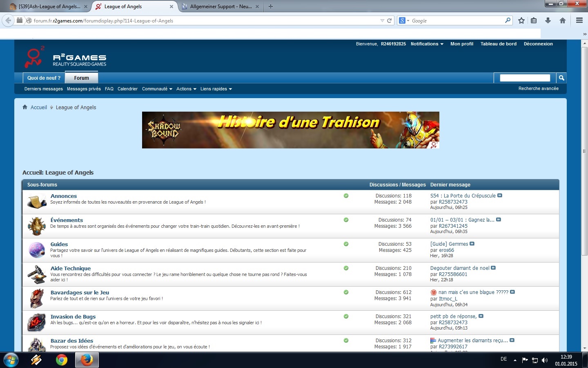Select the Quoi de neuf ? tab
Image resolution: width=588 pixels, height=368 pixels.
pos(44,78)
